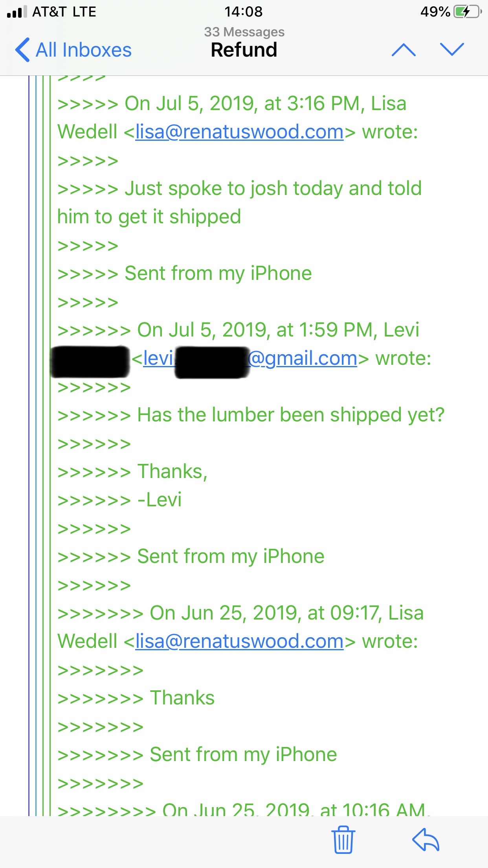Open lisa@renatuswood.com link under Jun 25
The width and height of the screenshot is (488, 868).
point(240,641)
